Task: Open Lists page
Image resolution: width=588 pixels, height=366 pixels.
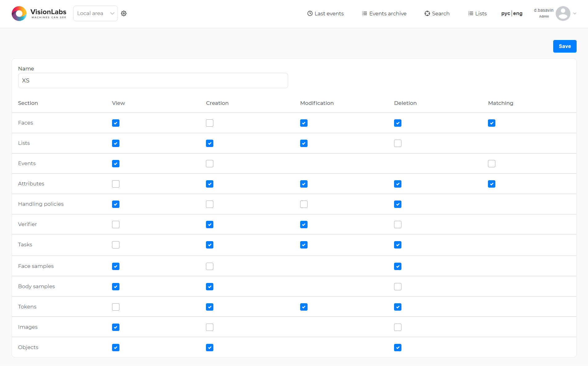Action: point(477,14)
